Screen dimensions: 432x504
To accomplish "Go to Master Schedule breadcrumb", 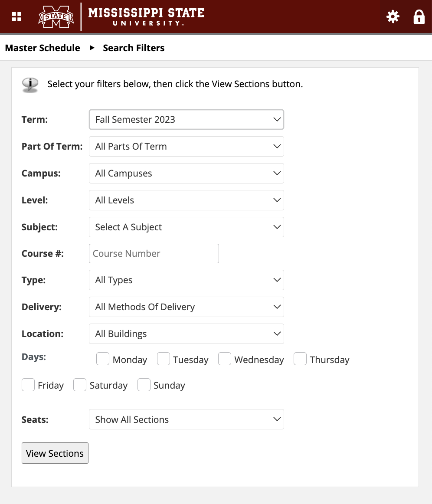I will tap(43, 48).
